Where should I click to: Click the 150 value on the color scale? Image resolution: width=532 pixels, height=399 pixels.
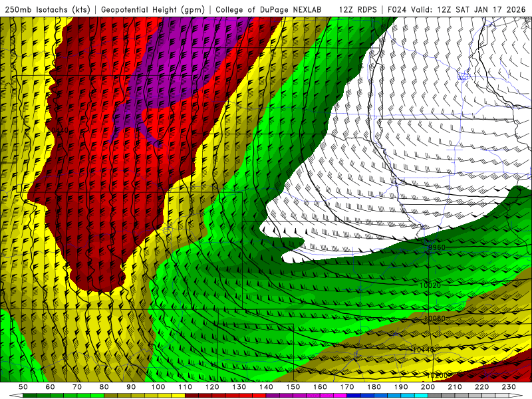click(293, 387)
